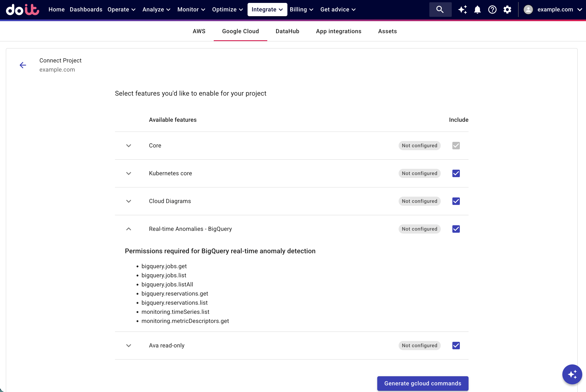This screenshot has height=392, width=586.
Task: Click the Not configured chip for Core
Action: (419, 146)
